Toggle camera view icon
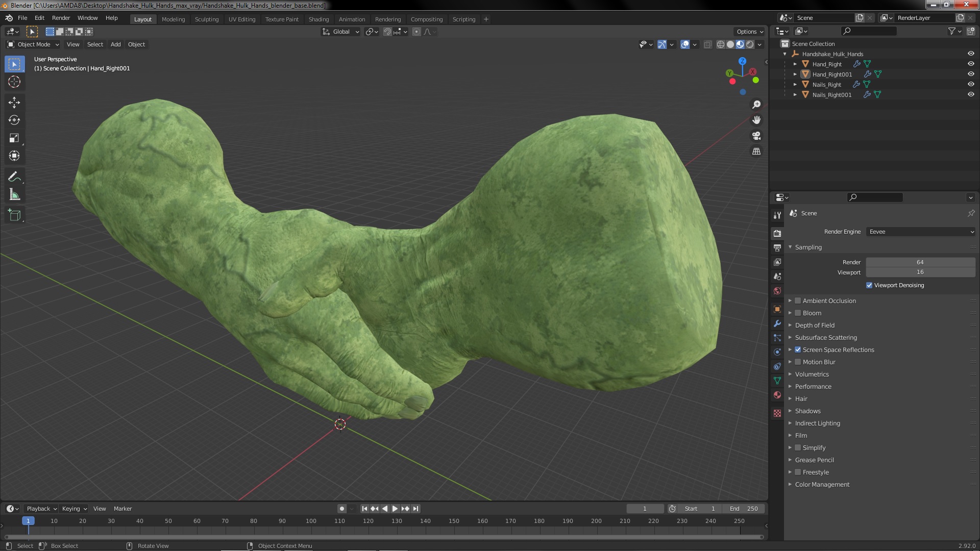Image resolution: width=980 pixels, height=551 pixels. click(756, 136)
